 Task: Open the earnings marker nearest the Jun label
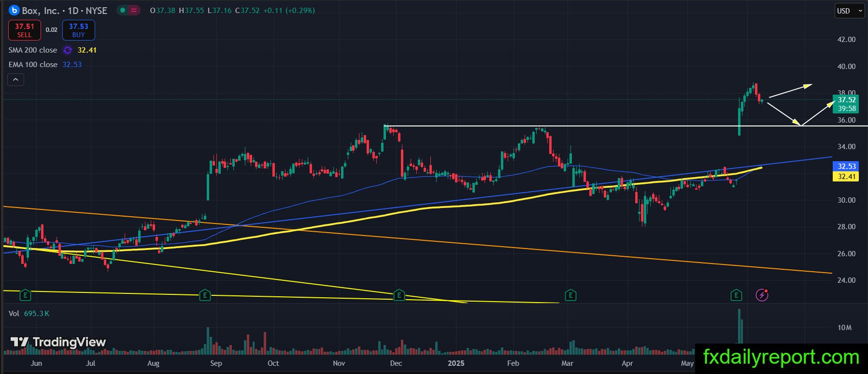click(25, 295)
